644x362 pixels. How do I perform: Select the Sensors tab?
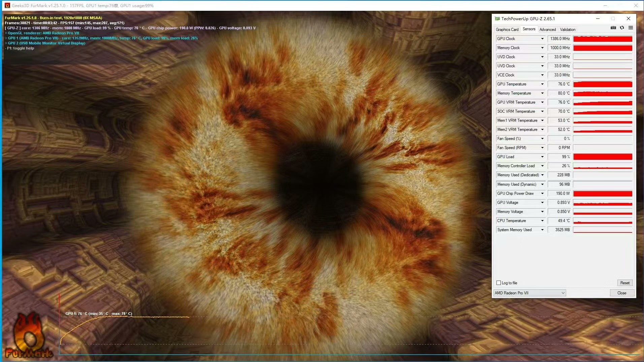tap(529, 29)
